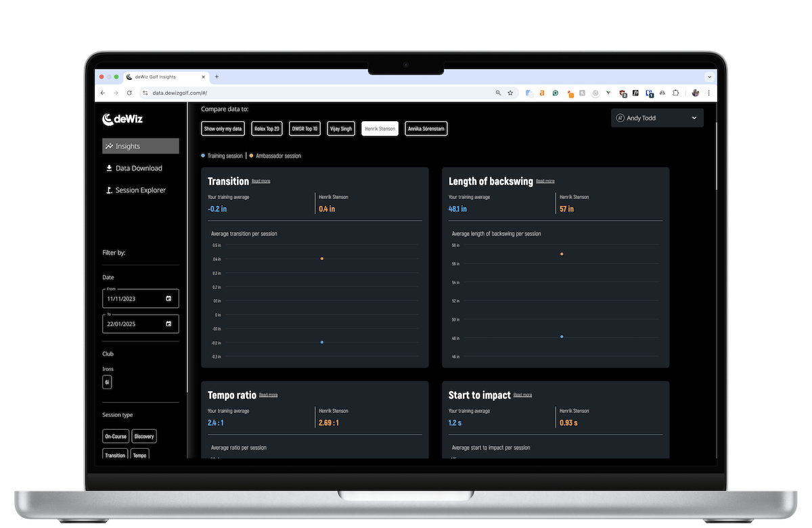The image size is (812, 528).
Task: Go to Session Explorer in sidebar
Action: click(x=140, y=190)
